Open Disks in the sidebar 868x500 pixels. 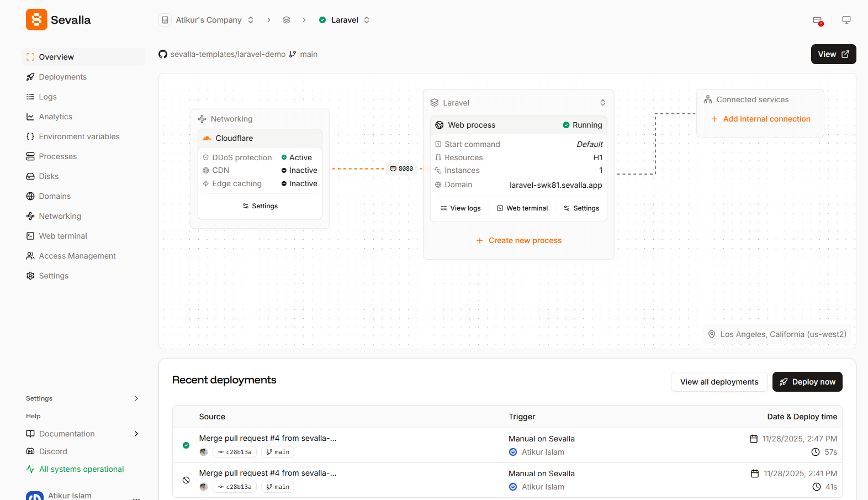[83, 176]
